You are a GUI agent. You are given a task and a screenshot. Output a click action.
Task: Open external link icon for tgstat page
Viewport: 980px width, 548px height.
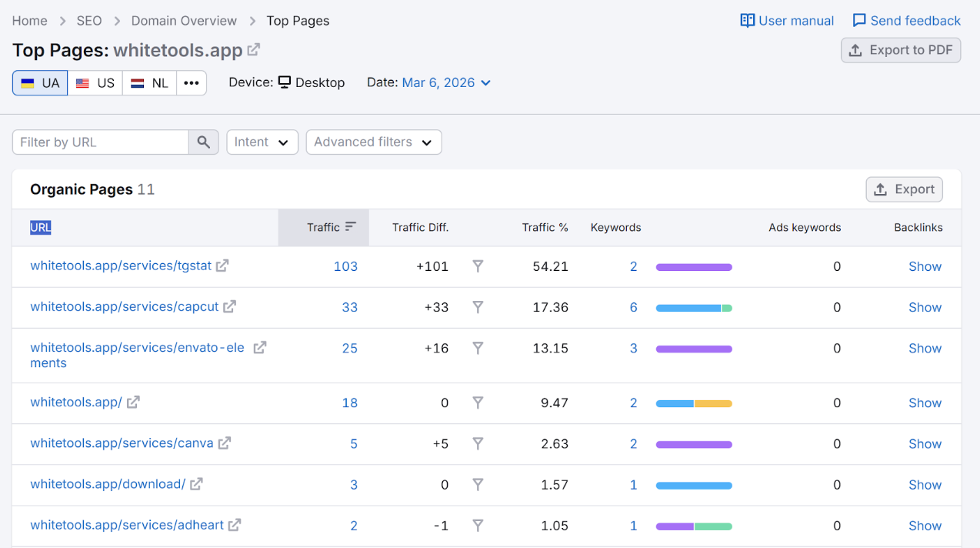222,266
